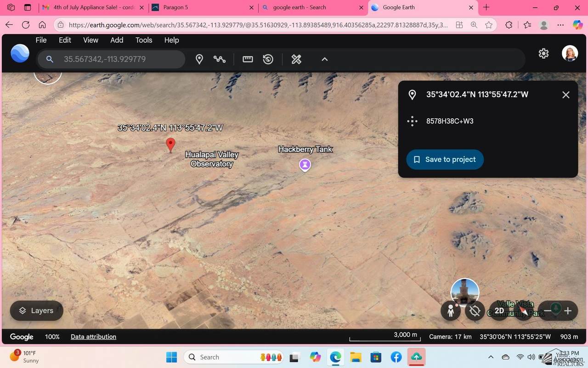Open the Google account profile picture

[x=570, y=53]
